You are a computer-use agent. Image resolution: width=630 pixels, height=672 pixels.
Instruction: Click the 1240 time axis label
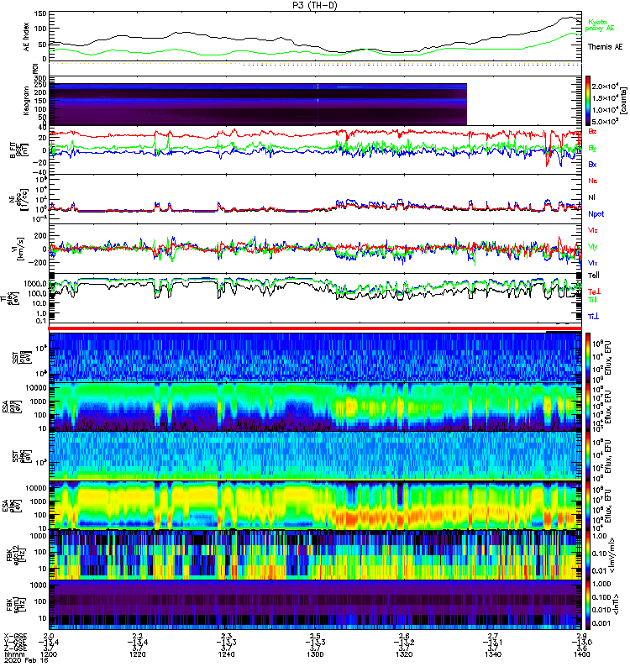coord(226,654)
